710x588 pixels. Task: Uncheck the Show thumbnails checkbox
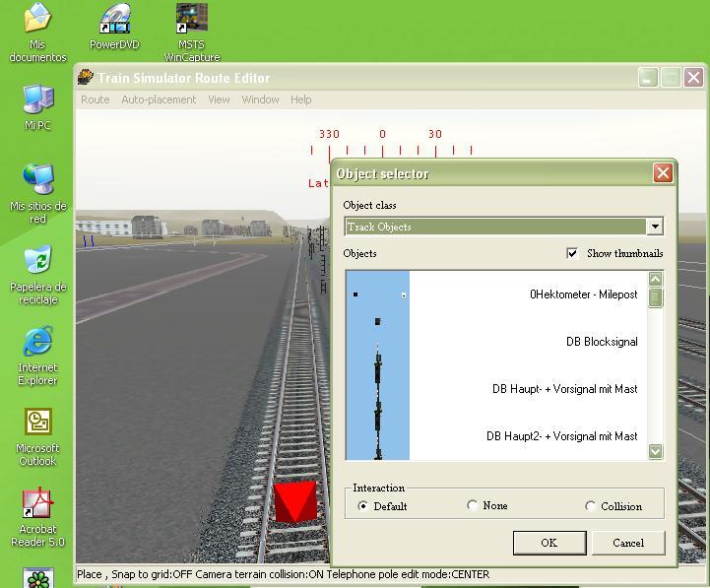coord(572,253)
